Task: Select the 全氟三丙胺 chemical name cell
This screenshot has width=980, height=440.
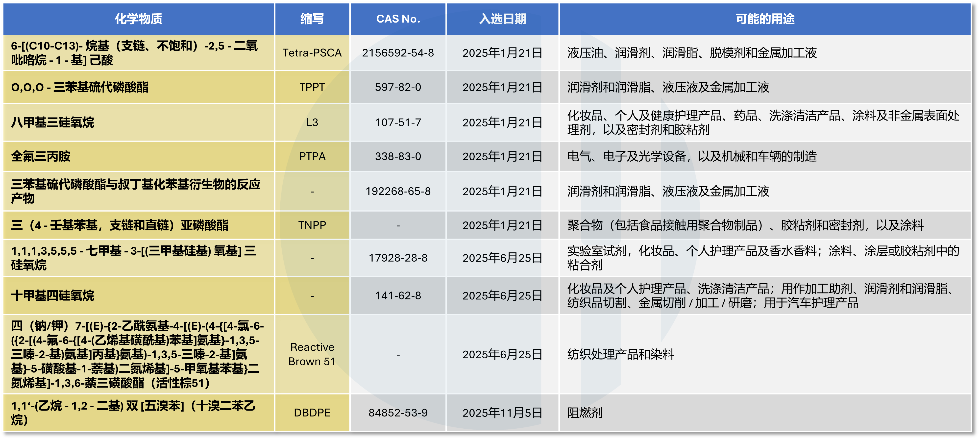Action: pyautogui.click(x=41, y=156)
